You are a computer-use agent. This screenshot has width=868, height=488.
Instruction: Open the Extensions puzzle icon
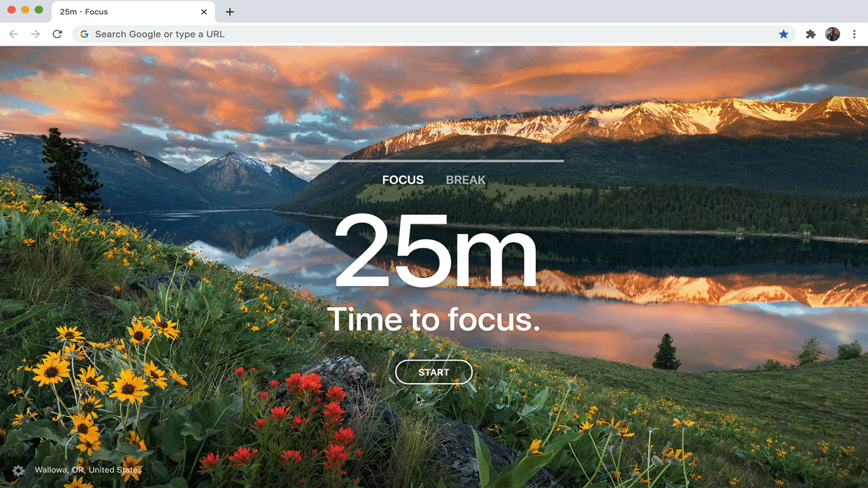point(810,34)
